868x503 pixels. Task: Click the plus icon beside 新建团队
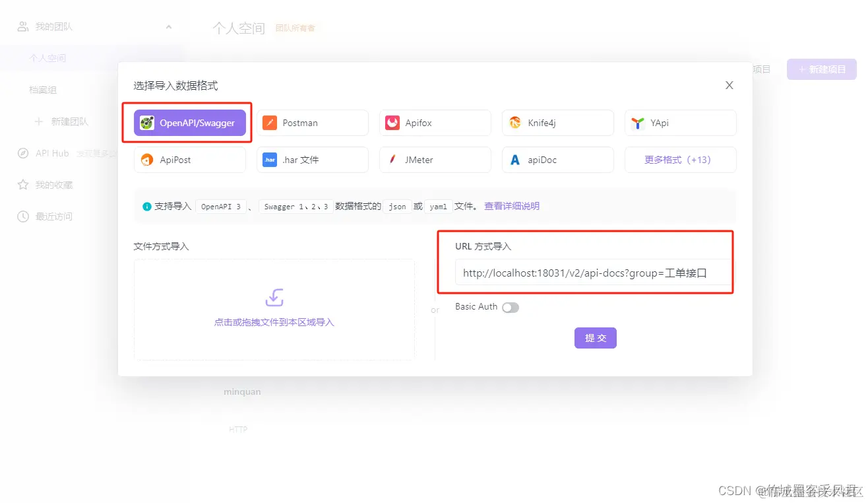click(39, 121)
